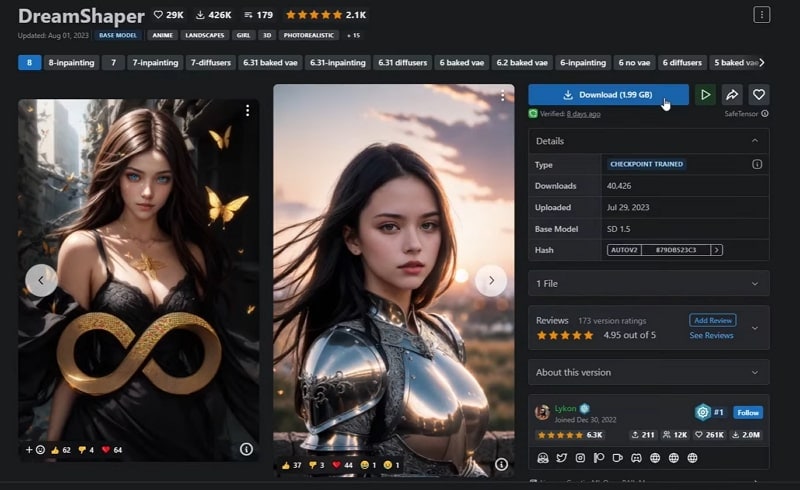Click the CHECKPOINT TRAINED badge
800x490 pixels.
coord(646,164)
